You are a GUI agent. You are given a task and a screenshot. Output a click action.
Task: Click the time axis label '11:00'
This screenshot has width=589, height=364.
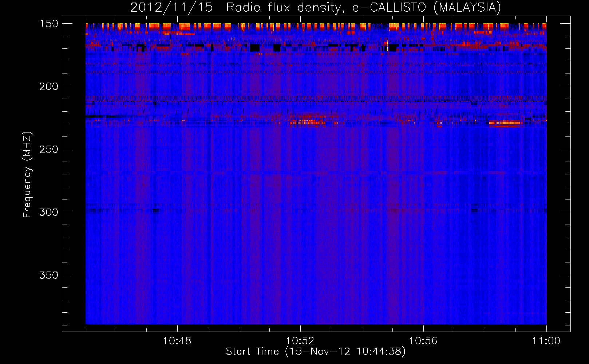point(546,341)
